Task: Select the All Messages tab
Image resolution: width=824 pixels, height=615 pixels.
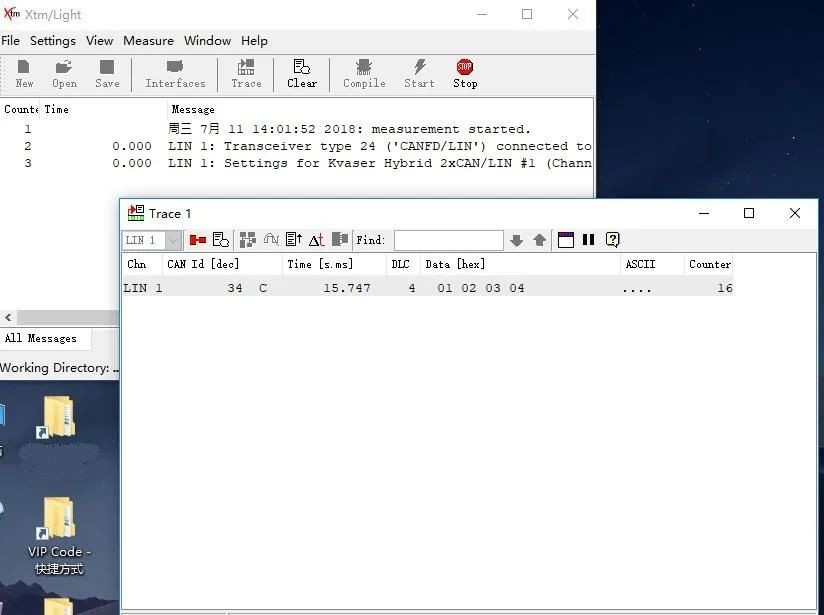Action: coord(41,339)
